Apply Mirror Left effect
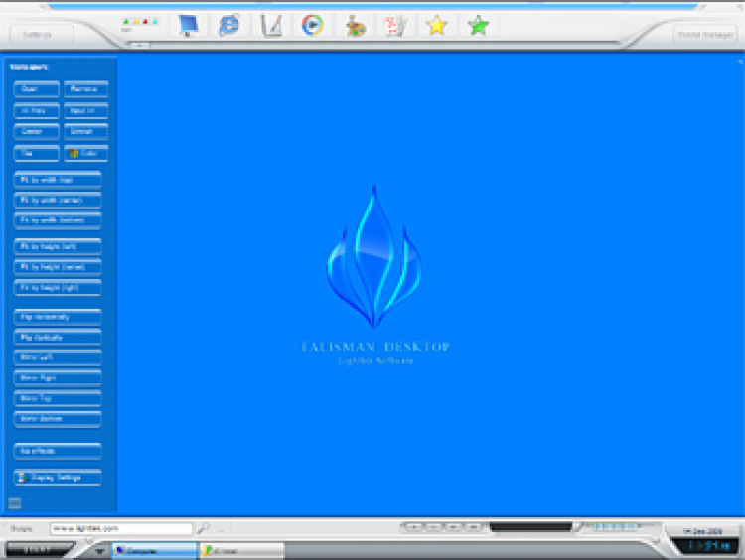The image size is (745, 560). [58, 357]
